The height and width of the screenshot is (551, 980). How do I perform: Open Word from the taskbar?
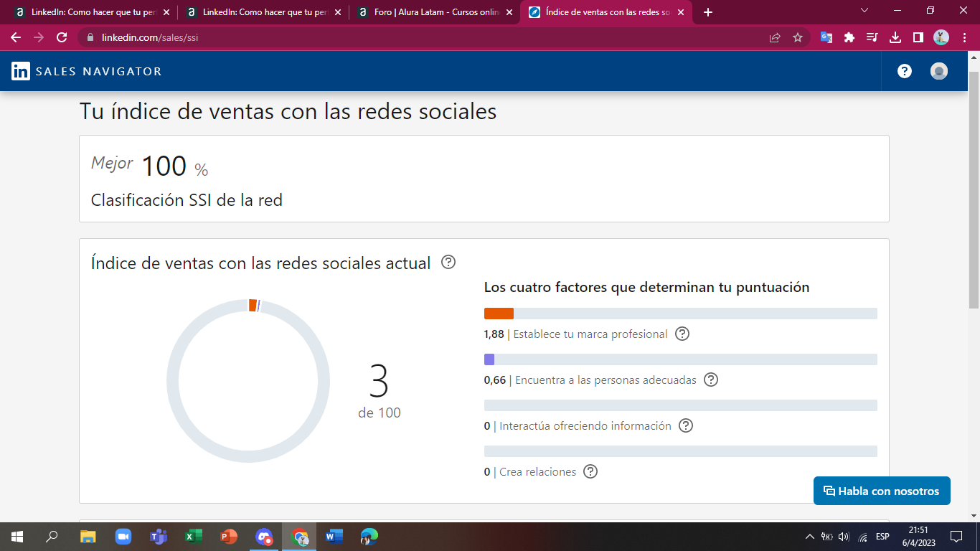point(334,537)
